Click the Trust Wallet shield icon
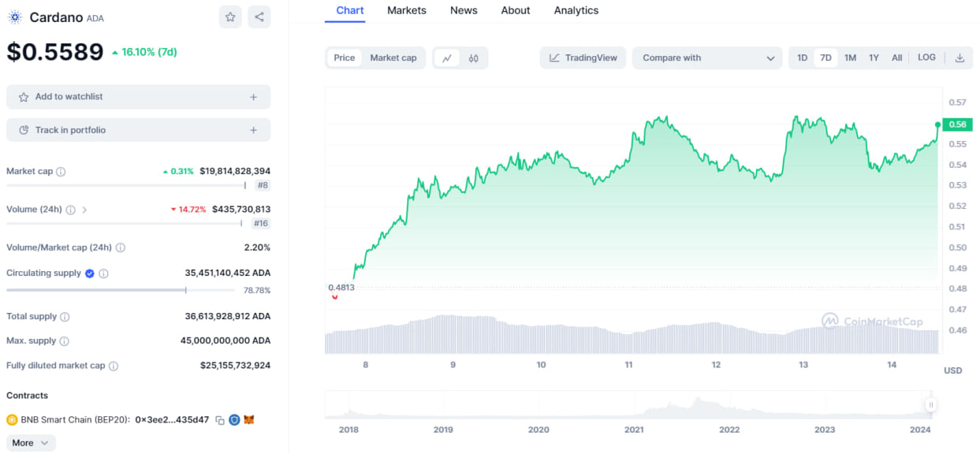980x454 pixels. point(234,420)
